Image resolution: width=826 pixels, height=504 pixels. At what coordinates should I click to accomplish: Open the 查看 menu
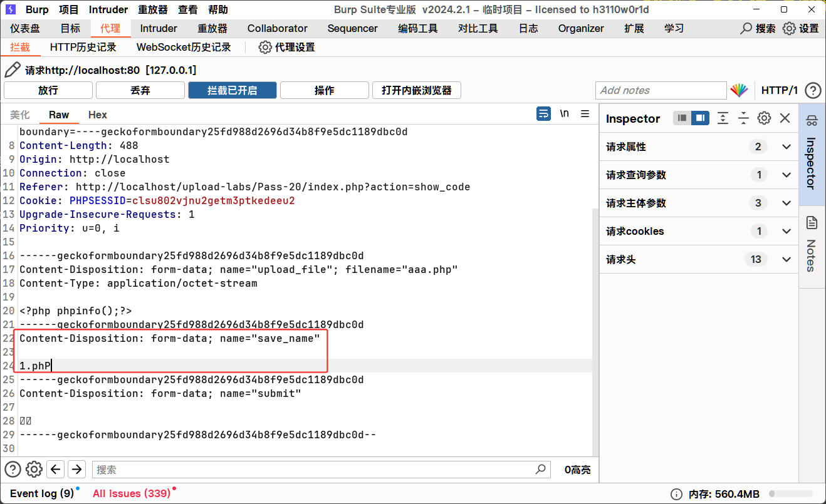tap(188, 9)
